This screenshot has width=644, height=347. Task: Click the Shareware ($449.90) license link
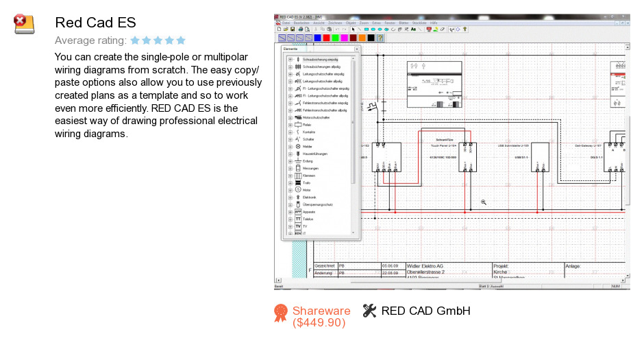tap(321, 317)
